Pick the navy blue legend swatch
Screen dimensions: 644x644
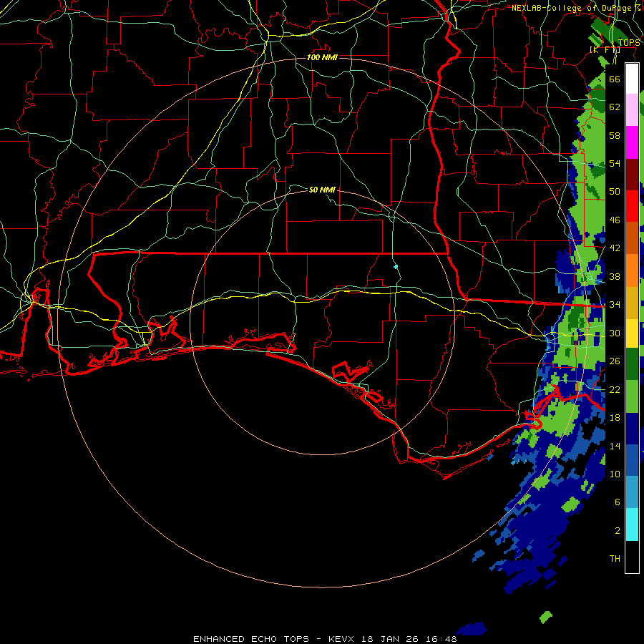[x=632, y=429]
